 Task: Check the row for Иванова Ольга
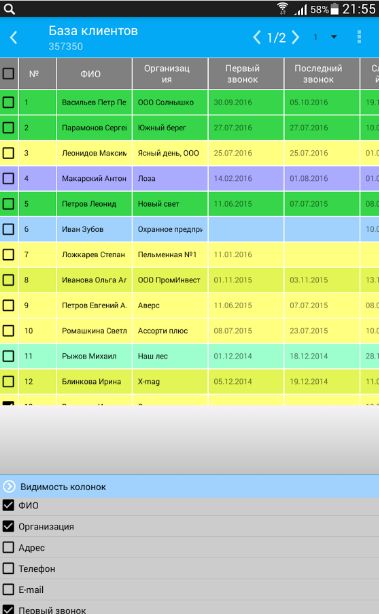pyautogui.click(x=8, y=280)
